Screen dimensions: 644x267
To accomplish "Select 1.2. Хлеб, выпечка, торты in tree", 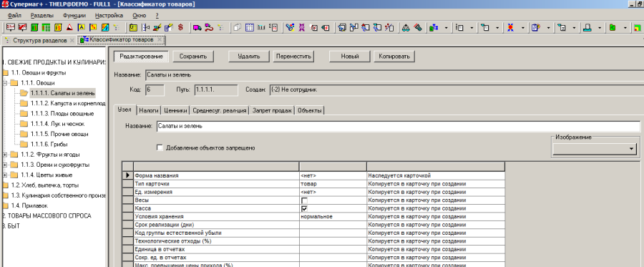I will (x=45, y=185).
